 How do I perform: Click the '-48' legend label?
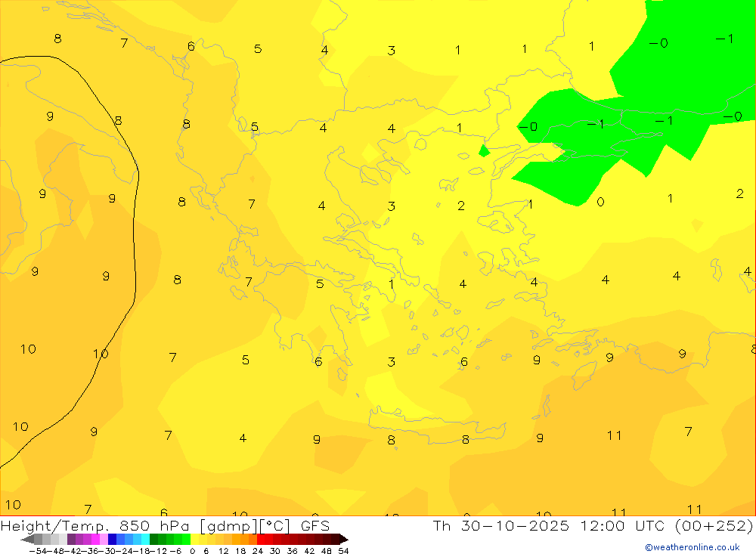[x=55, y=551]
